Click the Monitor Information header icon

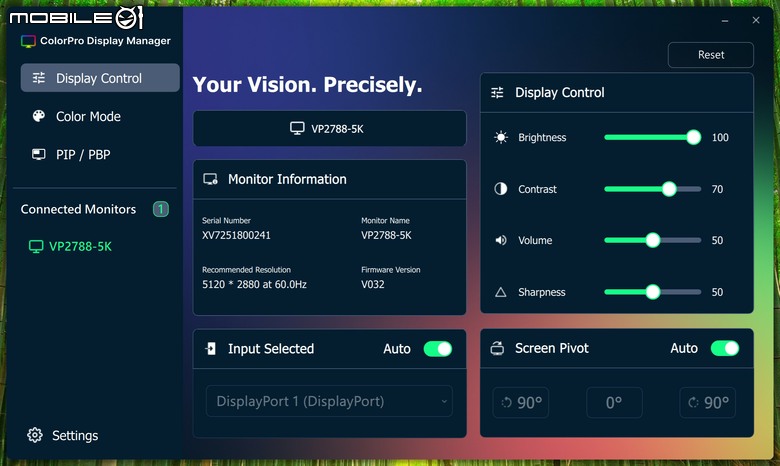coord(210,179)
